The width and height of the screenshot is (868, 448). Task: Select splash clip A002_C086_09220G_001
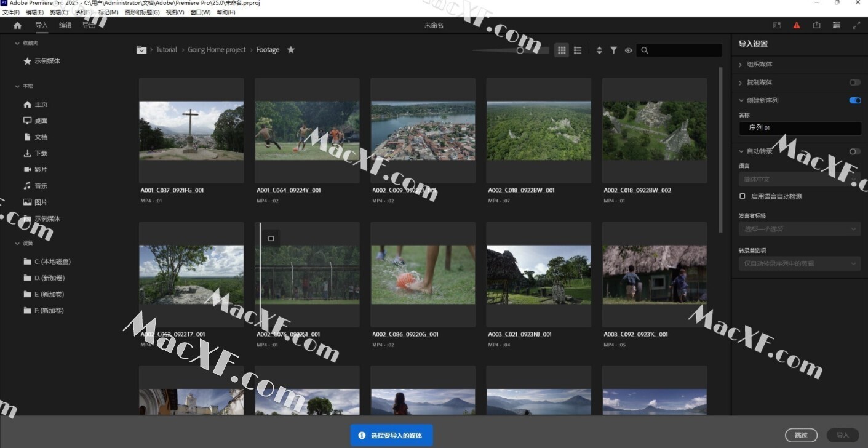point(423,274)
